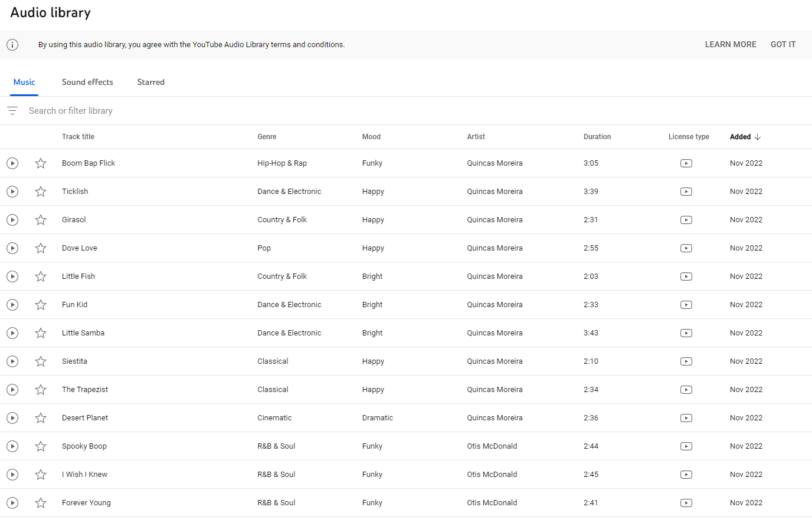Play the track Spooky Boop
The width and height of the screenshot is (812, 520).
tap(12, 446)
